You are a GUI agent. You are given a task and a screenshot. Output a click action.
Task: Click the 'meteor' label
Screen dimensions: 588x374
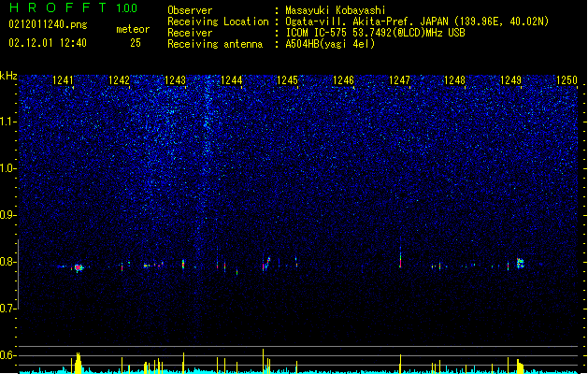click(133, 29)
